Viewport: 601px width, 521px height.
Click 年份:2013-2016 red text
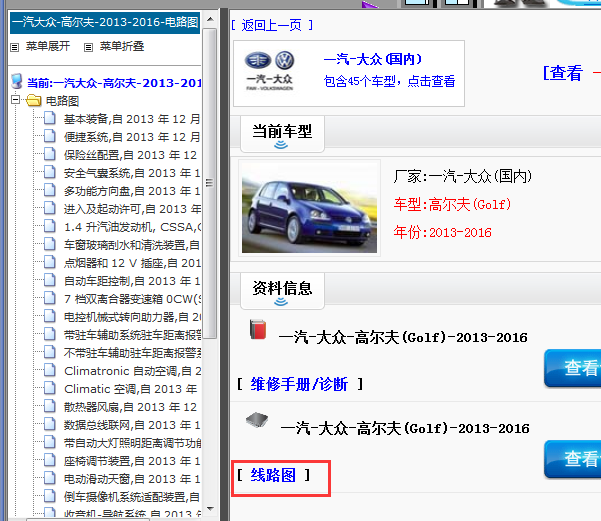point(443,232)
